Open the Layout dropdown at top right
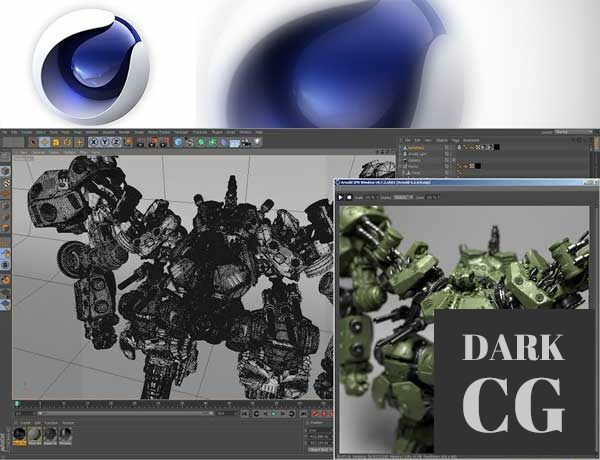Screen dimensions: 600x460 click(573, 132)
